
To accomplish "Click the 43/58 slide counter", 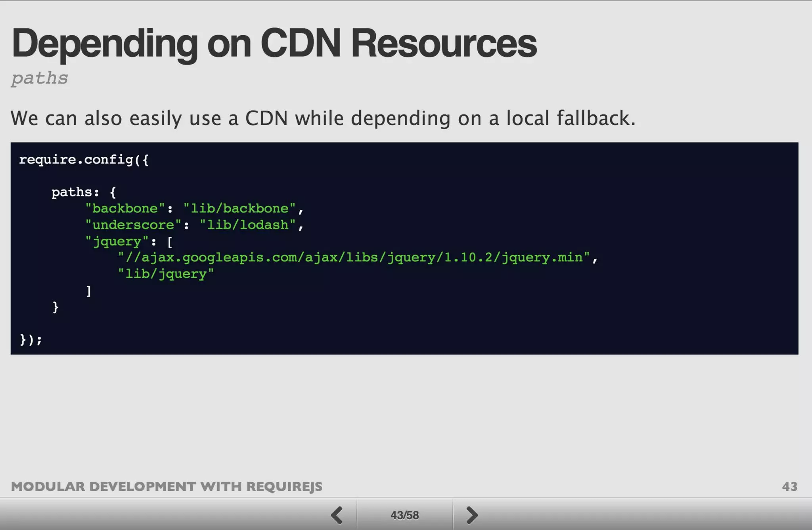I will (404, 515).
